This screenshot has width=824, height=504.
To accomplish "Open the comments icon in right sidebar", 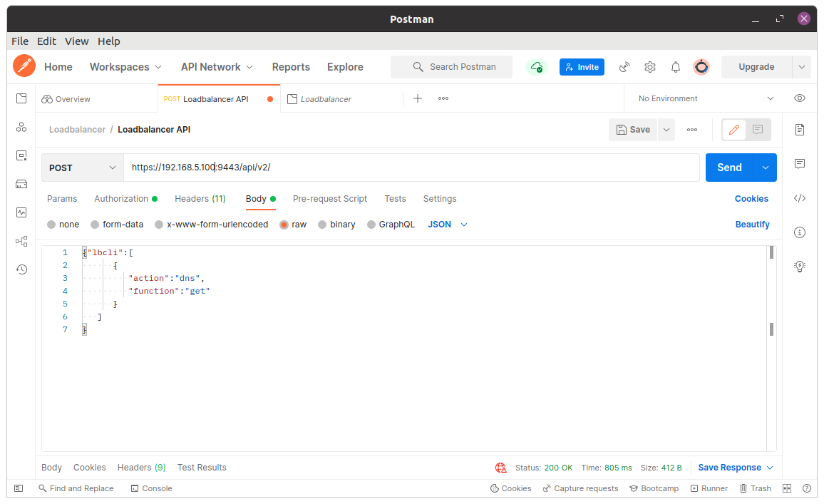I will 799,164.
